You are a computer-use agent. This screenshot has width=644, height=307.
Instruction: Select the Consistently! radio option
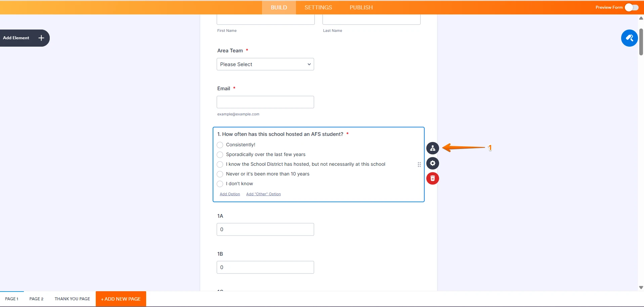(220, 145)
